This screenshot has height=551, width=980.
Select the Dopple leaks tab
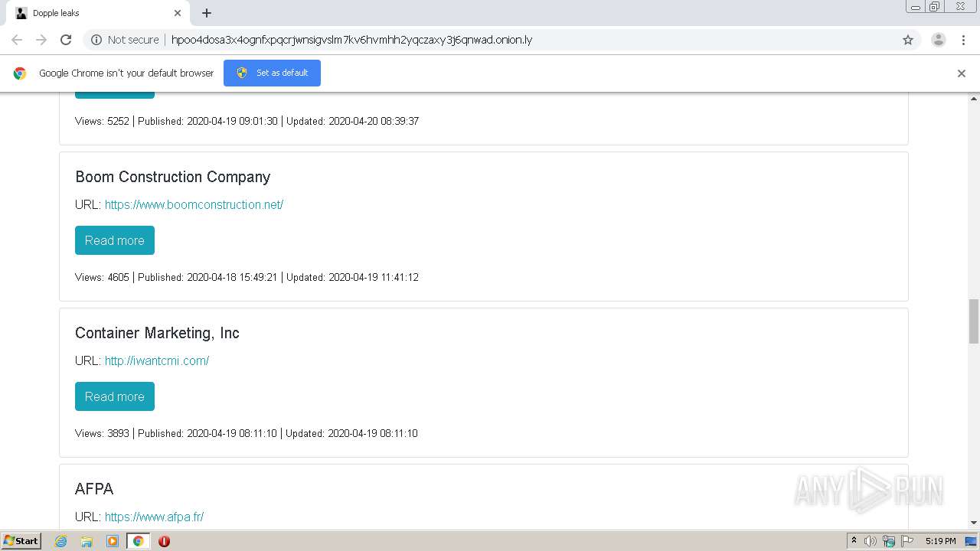[x=96, y=13]
